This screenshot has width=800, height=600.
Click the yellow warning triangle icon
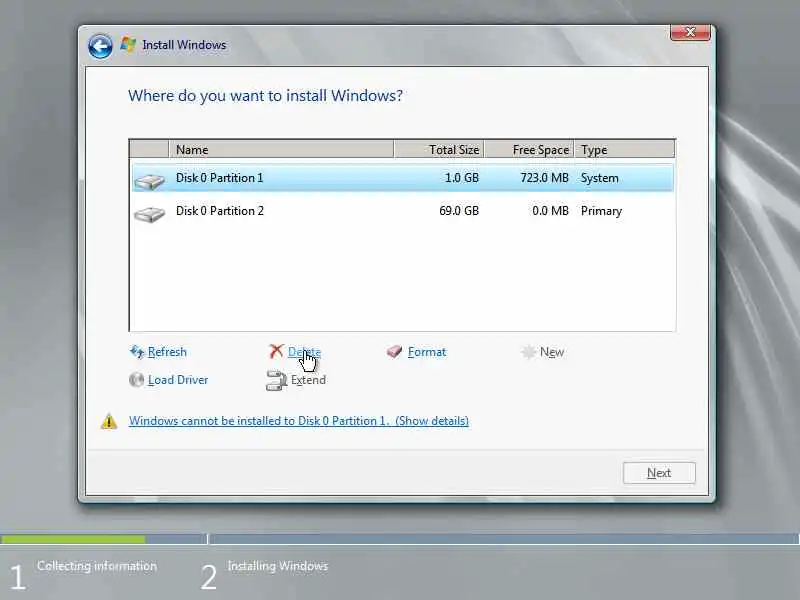tap(109, 421)
